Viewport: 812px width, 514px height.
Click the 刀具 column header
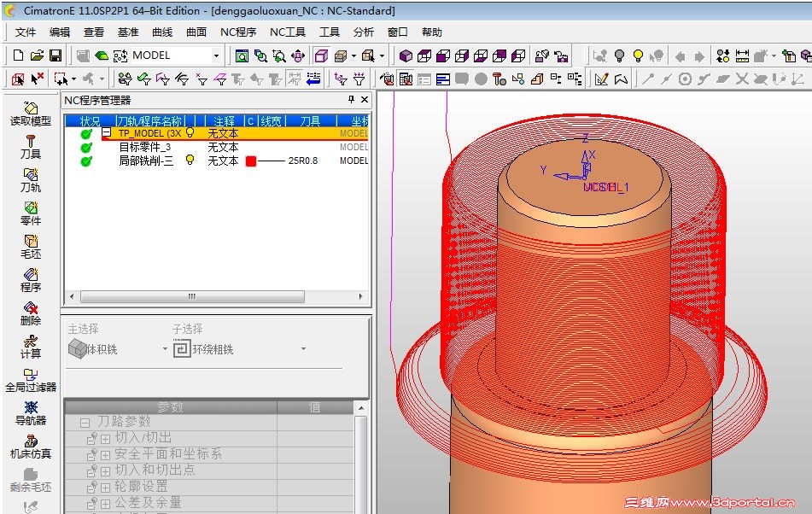[x=310, y=121]
